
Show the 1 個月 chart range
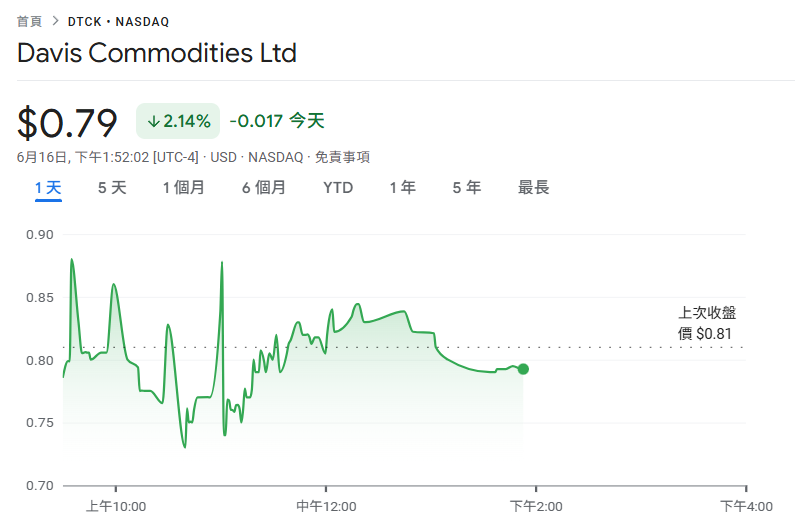184,187
